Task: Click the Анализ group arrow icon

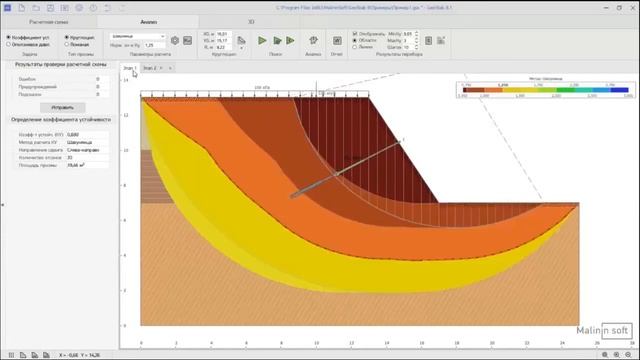Action: coord(313,40)
